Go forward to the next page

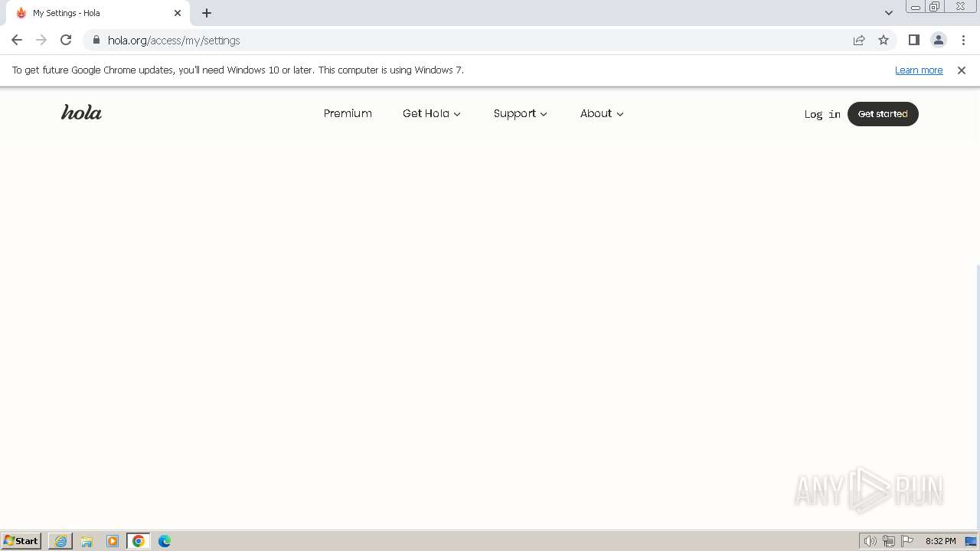pos(41,40)
